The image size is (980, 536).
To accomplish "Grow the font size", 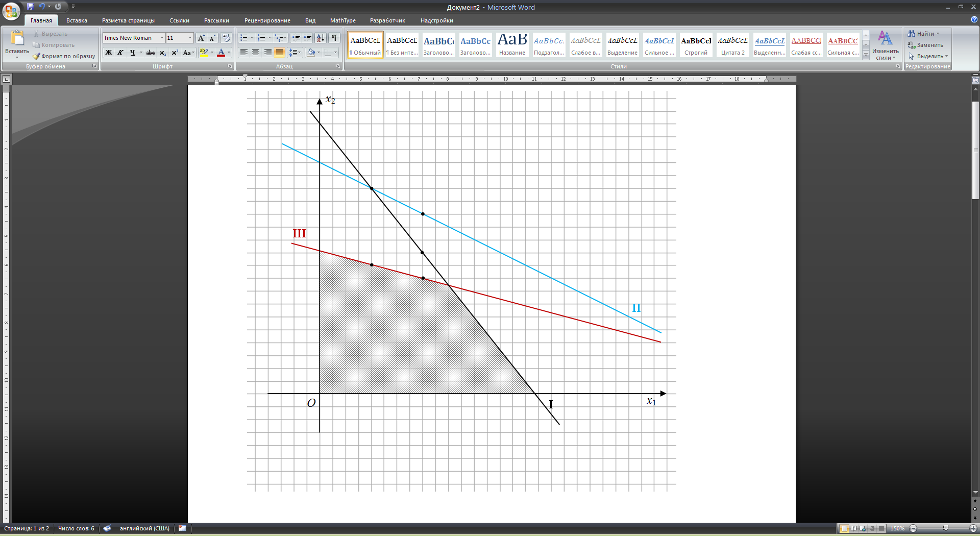I will 201,38.
